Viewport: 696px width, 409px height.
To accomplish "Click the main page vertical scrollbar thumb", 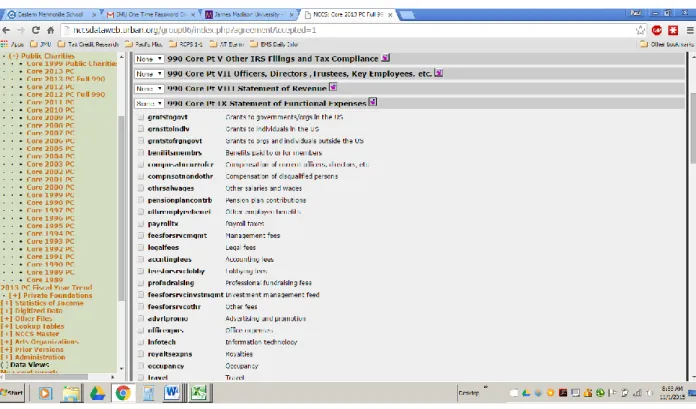I will point(692,128).
